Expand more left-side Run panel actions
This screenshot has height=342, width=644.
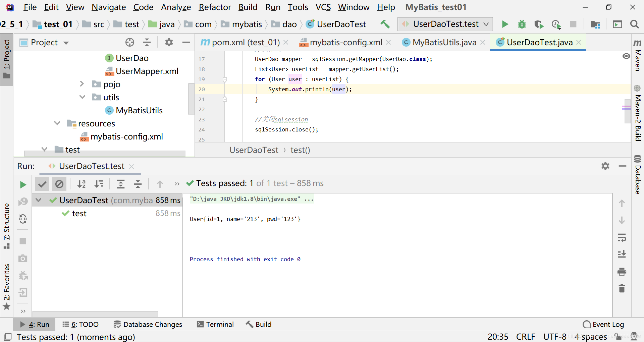[23, 311]
